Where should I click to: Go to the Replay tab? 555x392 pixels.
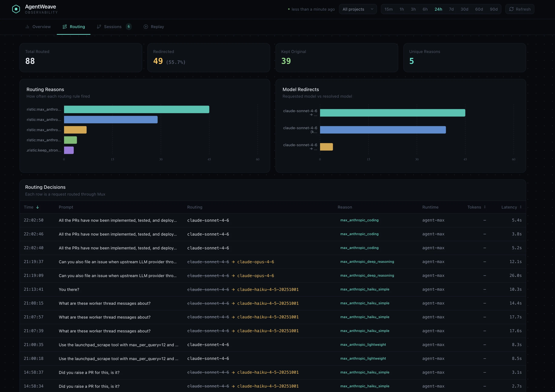click(x=154, y=27)
